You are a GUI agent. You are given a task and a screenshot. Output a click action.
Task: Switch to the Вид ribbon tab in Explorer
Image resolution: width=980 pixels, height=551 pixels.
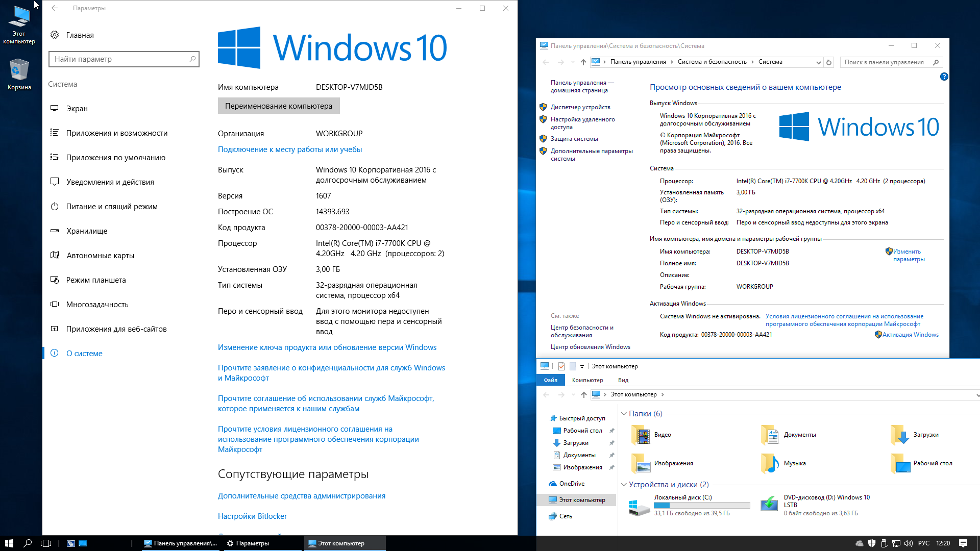(623, 380)
